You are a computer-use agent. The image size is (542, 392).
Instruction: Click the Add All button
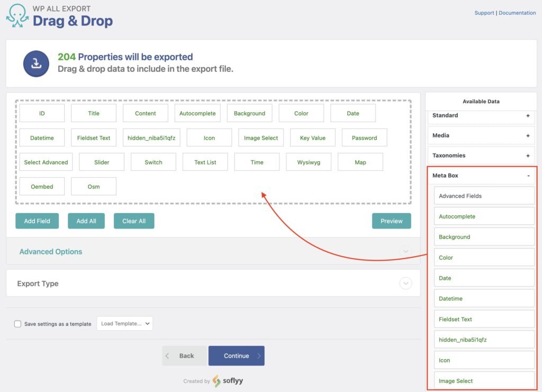pos(86,221)
